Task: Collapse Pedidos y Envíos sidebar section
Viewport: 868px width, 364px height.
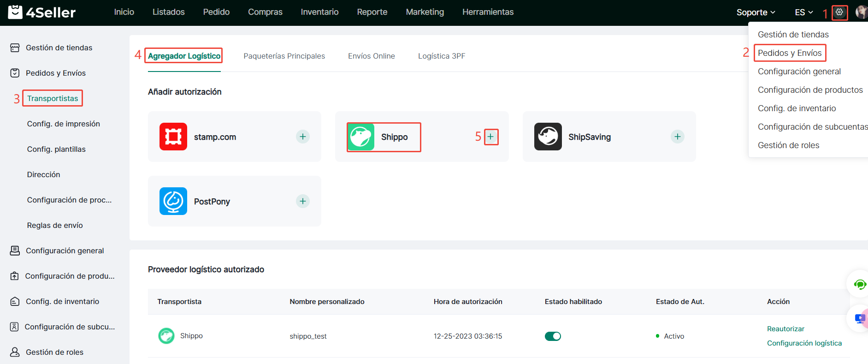Action: (55, 73)
